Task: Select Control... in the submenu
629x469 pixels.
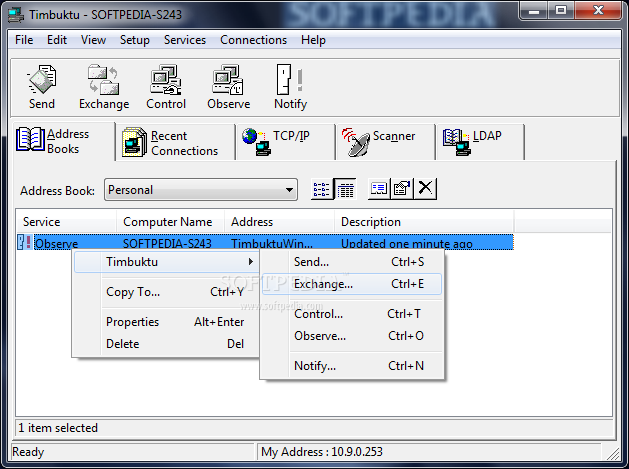Action: point(352,314)
